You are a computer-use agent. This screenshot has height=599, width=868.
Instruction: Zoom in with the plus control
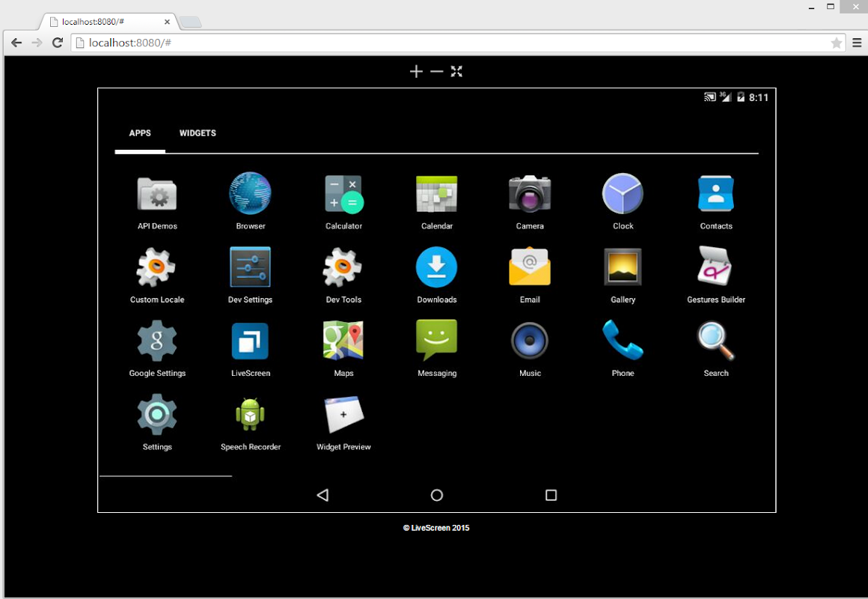[416, 71]
